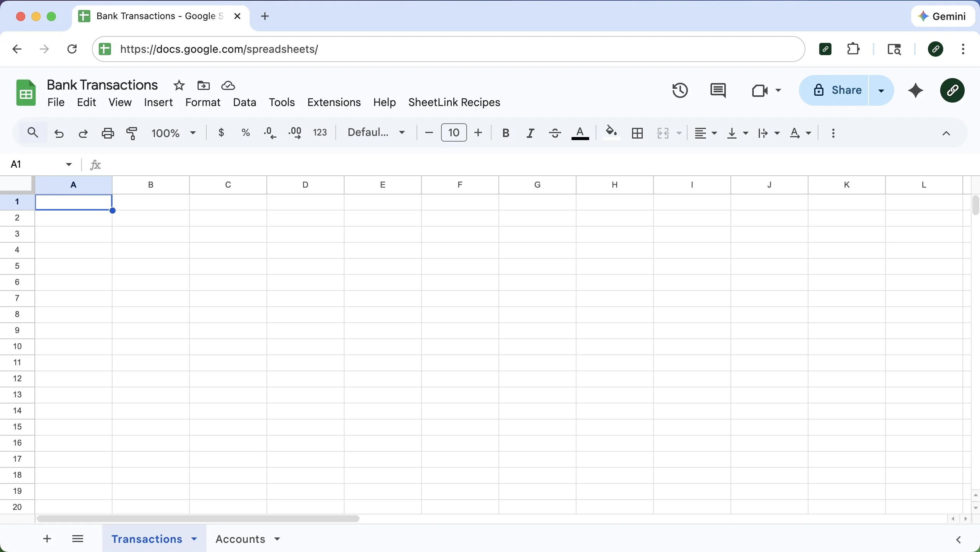Open the SheetLink Recipes menu
980x552 pixels.
(454, 102)
